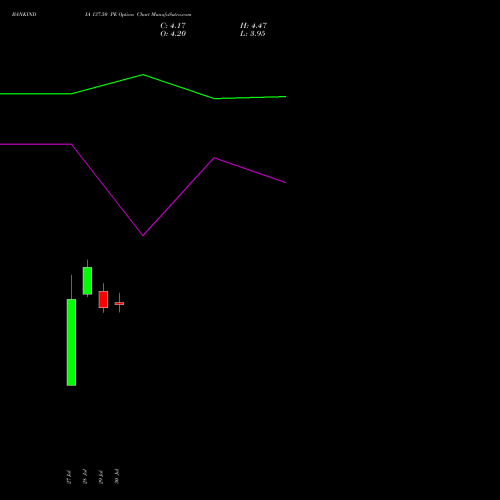Click the small green candlestick for 28 Jul
Viewport: 500px width, 500px height.
tap(87, 281)
